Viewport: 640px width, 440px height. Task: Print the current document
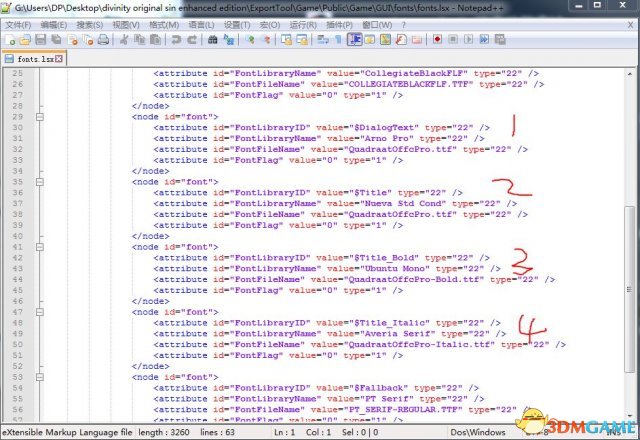(104, 40)
